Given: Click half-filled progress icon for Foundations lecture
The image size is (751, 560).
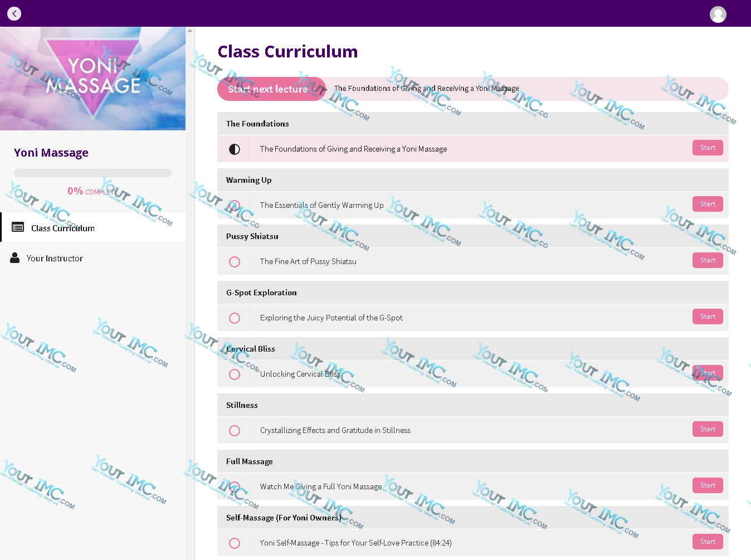Looking at the screenshot, I should tap(235, 149).
